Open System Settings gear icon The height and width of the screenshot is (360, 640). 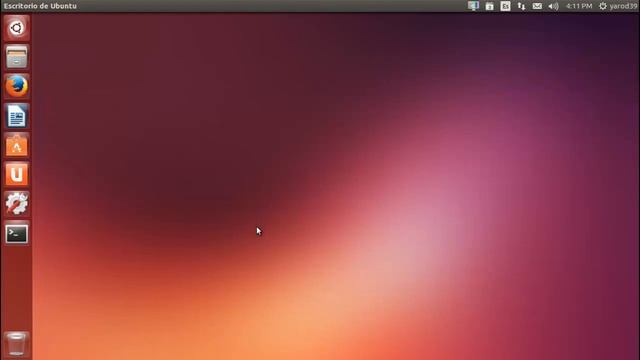[16, 204]
